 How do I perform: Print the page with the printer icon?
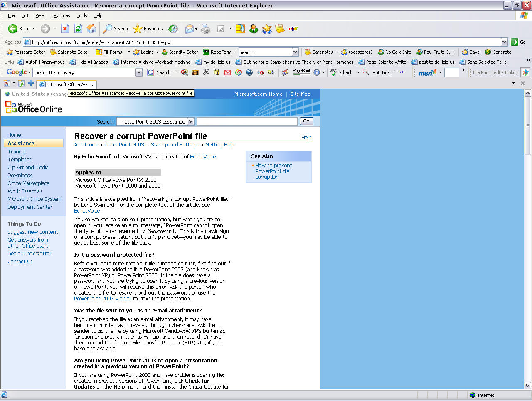(206, 29)
